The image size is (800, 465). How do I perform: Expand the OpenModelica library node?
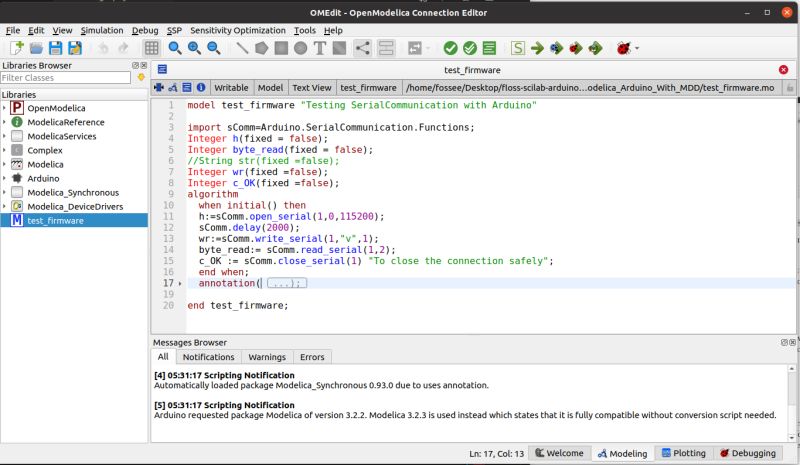[4, 108]
